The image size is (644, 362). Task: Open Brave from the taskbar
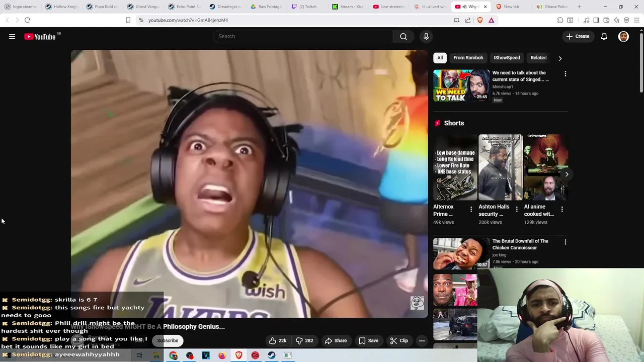click(238, 355)
